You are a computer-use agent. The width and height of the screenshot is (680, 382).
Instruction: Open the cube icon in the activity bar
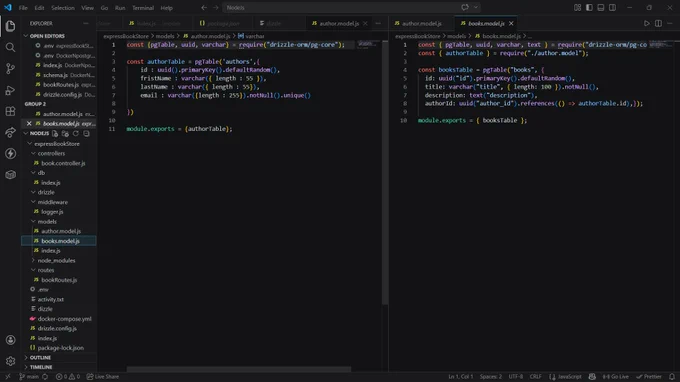[10, 175]
